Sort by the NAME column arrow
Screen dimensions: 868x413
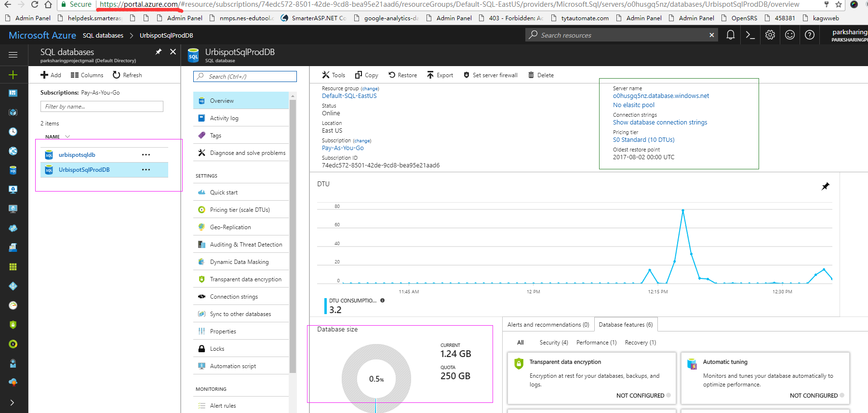[67, 137]
